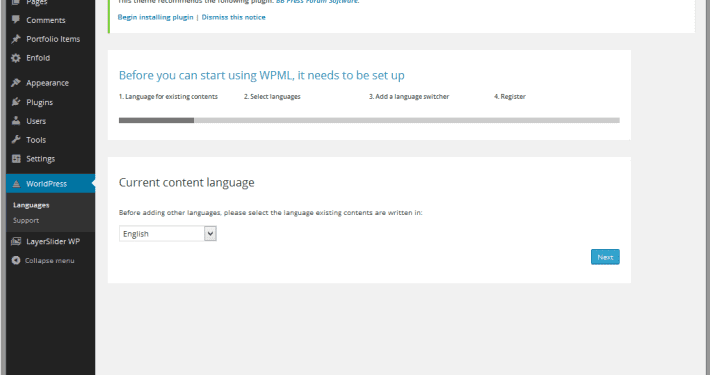
Task: Click the Comments speech bubble icon
Action: click(16, 19)
